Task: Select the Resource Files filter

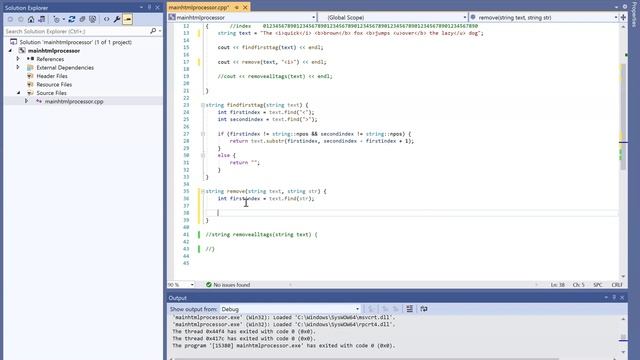Action: 54,84
